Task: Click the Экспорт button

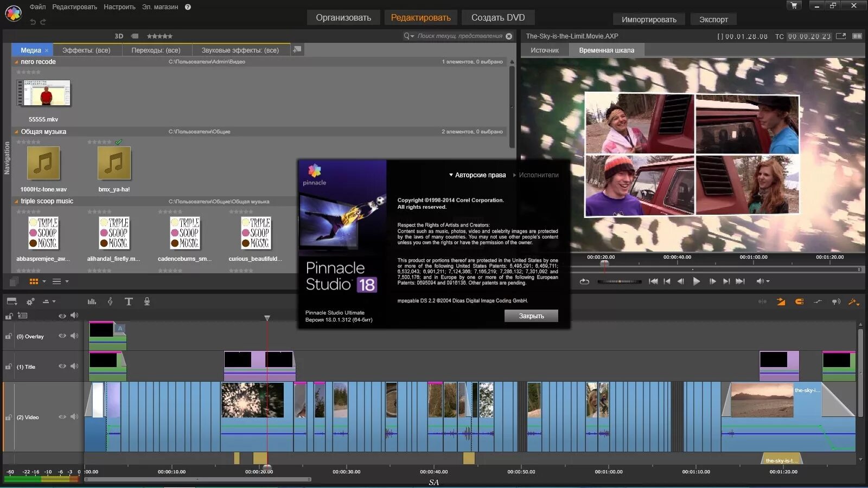Action: 713,20
